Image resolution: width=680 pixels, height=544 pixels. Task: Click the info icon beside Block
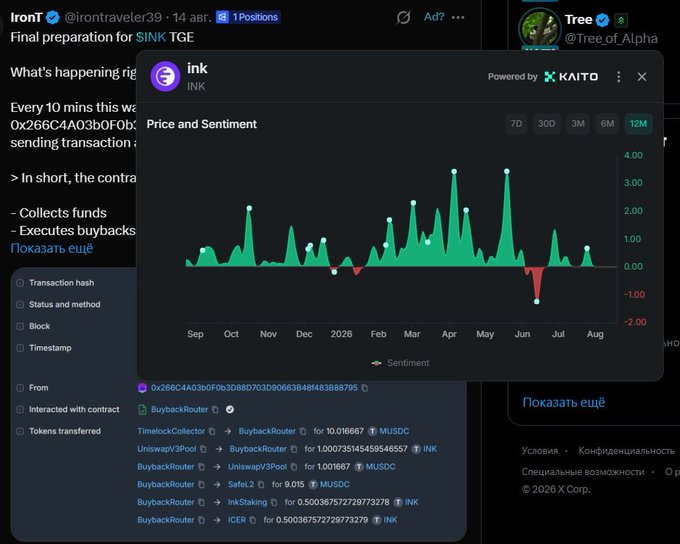pos(20,326)
